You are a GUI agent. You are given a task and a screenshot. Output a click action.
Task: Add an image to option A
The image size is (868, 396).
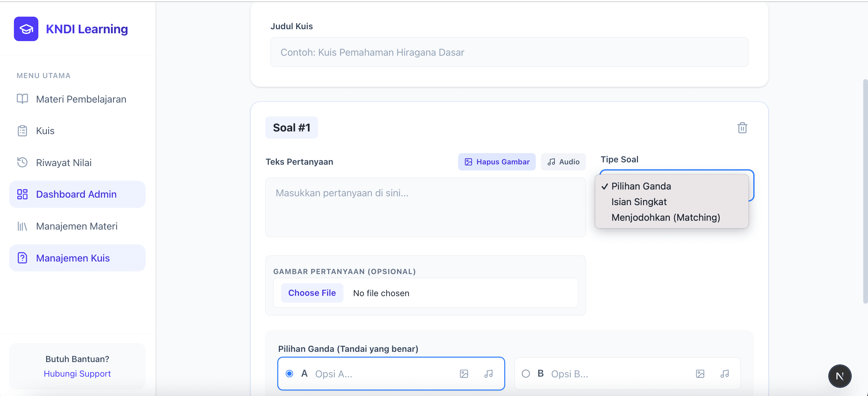point(464,374)
